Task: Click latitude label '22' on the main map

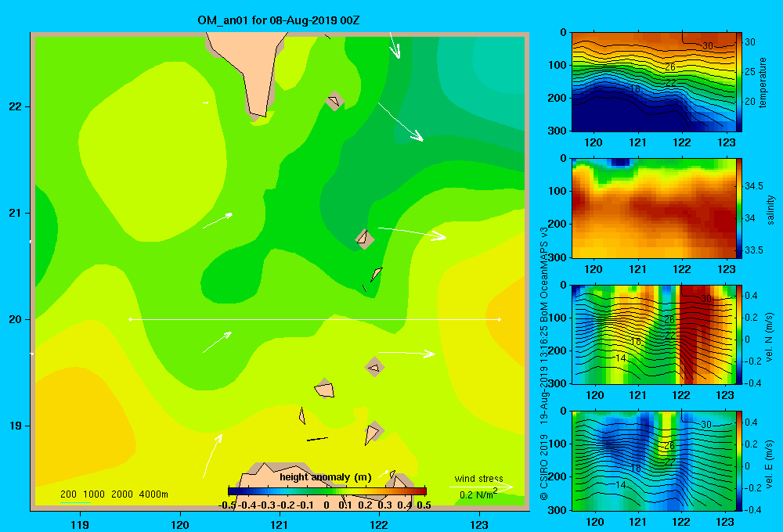Action: [x=15, y=106]
